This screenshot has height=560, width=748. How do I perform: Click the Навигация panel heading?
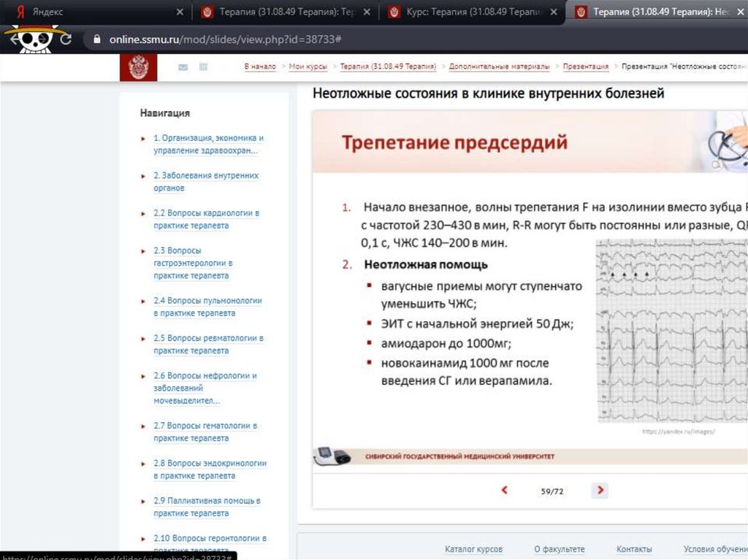164,113
